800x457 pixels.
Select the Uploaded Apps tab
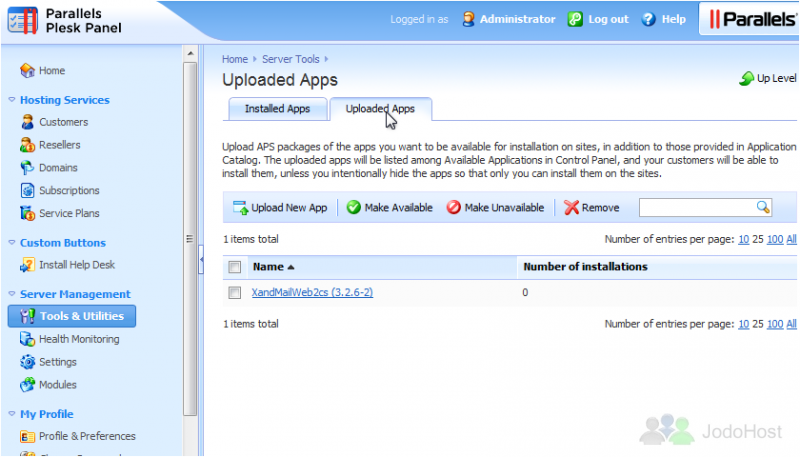pos(381,109)
